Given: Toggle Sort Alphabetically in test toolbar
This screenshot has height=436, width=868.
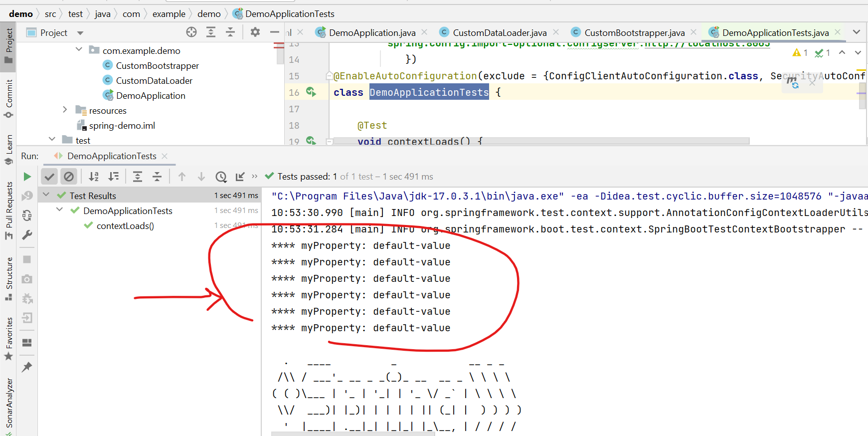Looking at the screenshot, I should pos(94,177).
